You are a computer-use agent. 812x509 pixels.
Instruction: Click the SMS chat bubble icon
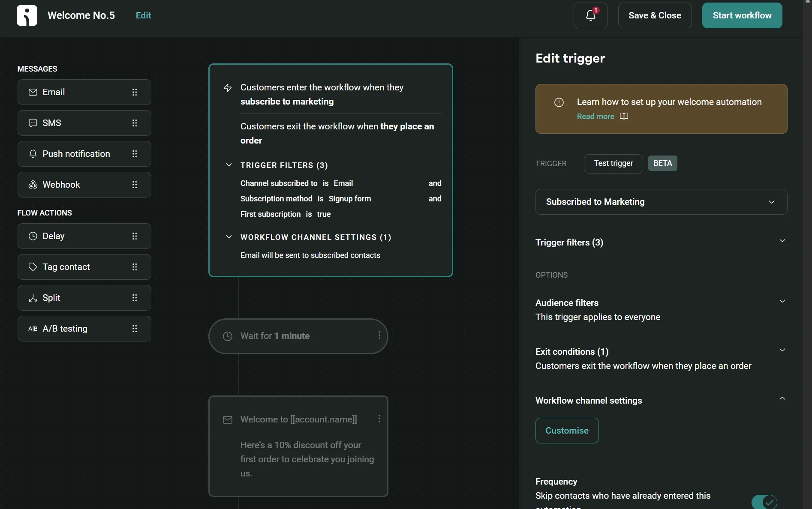33,123
